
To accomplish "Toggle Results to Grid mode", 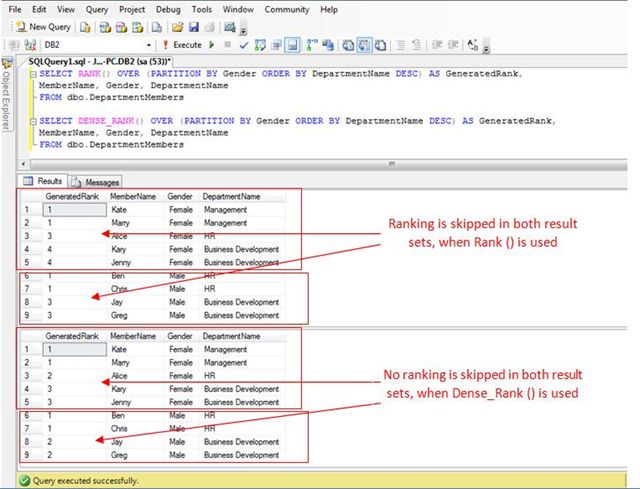I will tap(364, 45).
